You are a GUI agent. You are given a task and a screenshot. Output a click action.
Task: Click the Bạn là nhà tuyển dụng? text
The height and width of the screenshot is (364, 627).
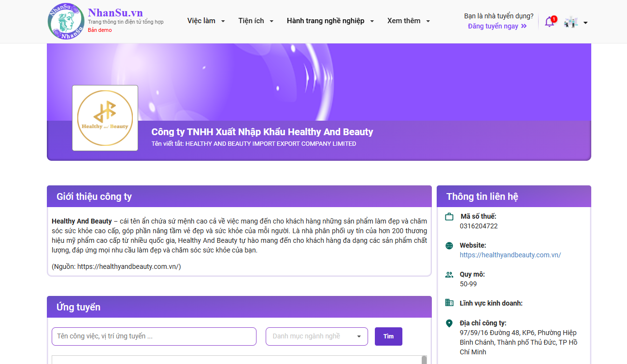coord(499,16)
